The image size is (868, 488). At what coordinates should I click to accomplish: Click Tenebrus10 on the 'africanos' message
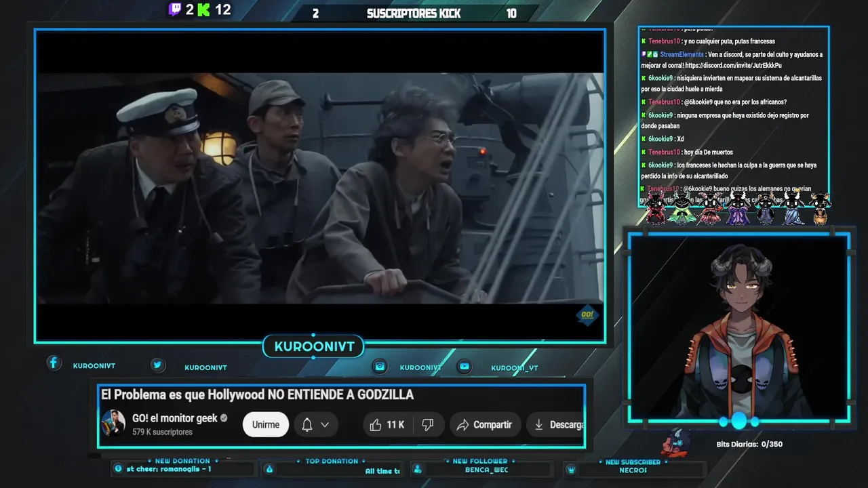pyautogui.click(x=664, y=102)
